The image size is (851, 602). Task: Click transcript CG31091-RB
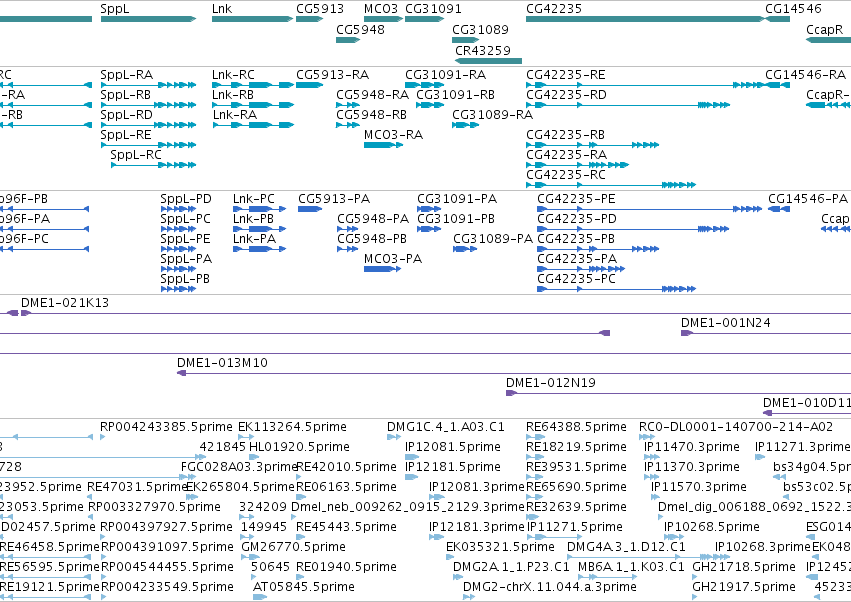click(x=455, y=95)
